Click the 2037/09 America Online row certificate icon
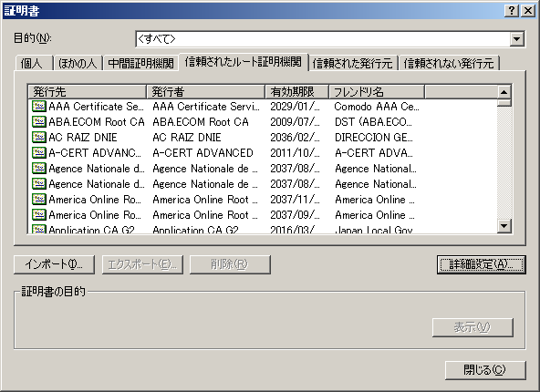Image resolution: width=540 pixels, height=392 pixels. (39, 215)
